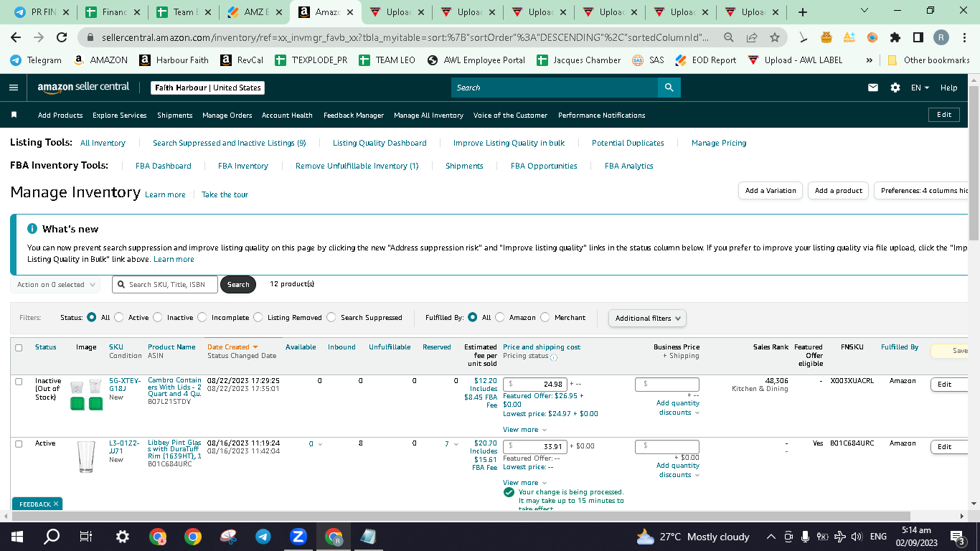This screenshot has height=551, width=980.
Task: Open the messages envelope icon
Action: pos(873,88)
